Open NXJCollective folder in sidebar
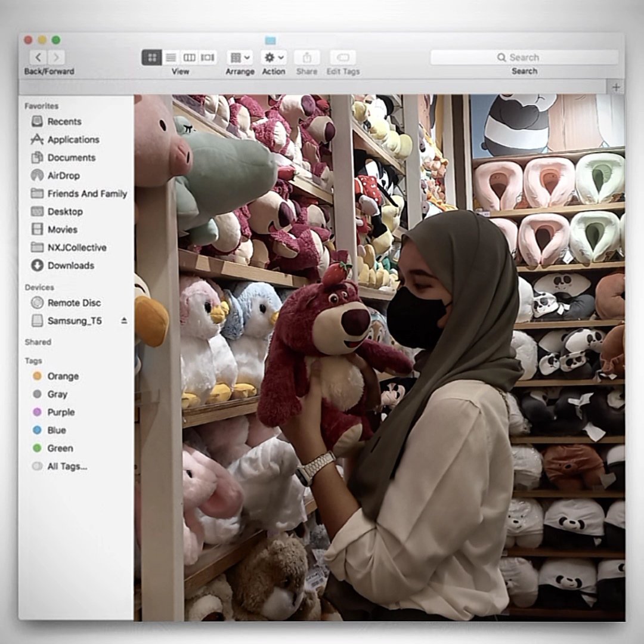 click(x=69, y=247)
